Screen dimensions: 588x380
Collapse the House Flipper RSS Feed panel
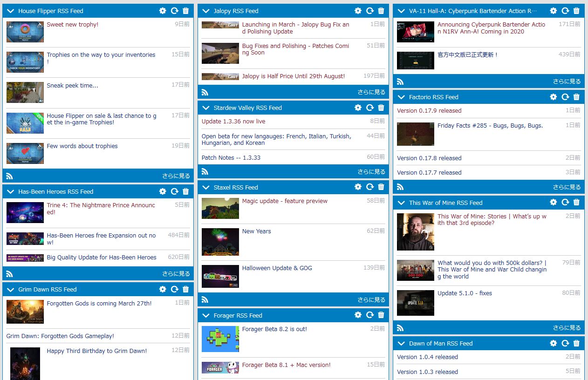[x=11, y=11]
